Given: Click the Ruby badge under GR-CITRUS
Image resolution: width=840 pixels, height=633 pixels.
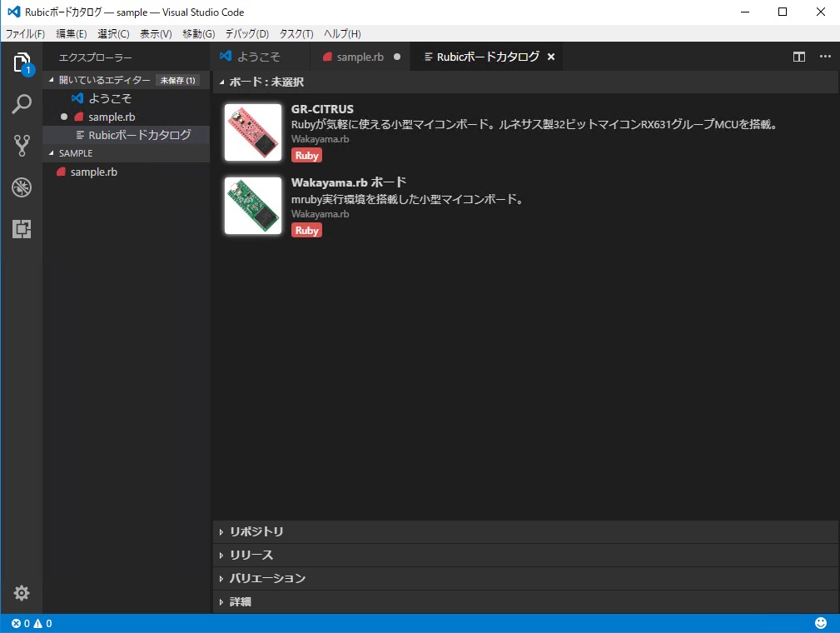Looking at the screenshot, I should [x=306, y=156].
